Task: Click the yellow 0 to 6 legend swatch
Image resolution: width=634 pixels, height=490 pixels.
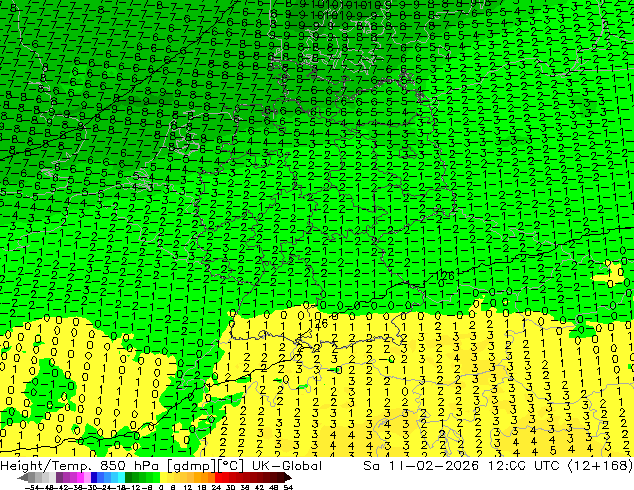Action: (x=164, y=477)
